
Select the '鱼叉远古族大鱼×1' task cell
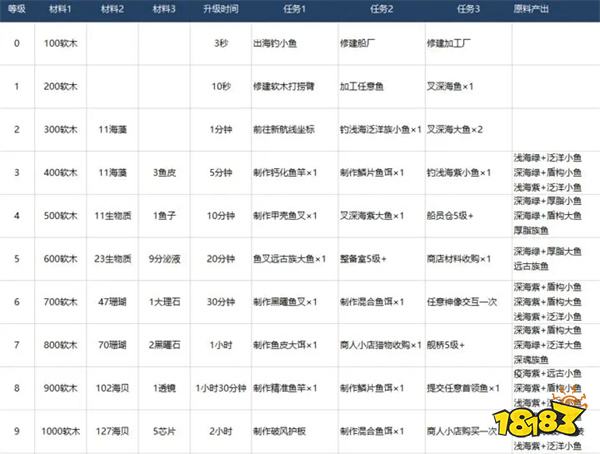pyautogui.click(x=290, y=259)
